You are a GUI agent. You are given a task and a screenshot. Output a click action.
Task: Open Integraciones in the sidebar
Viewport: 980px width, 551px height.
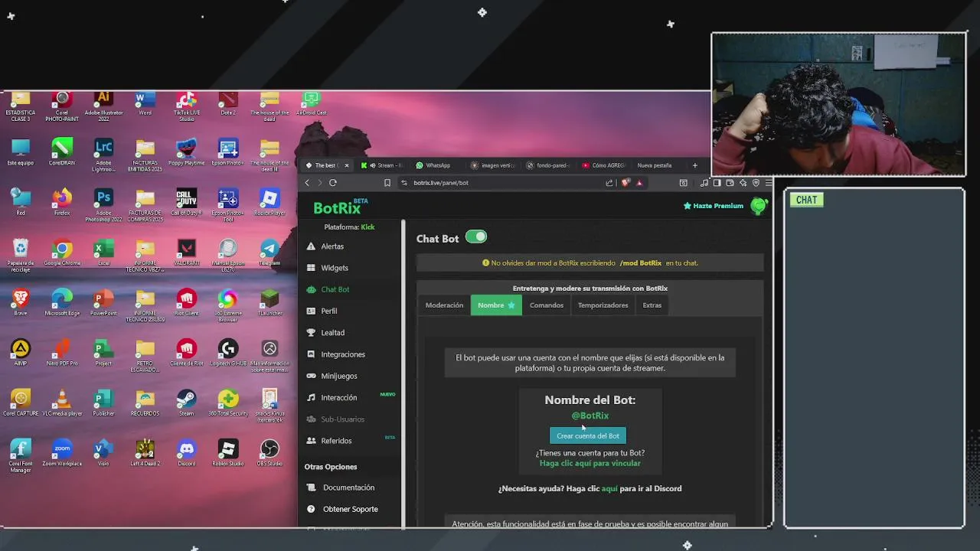coord(336,354)
